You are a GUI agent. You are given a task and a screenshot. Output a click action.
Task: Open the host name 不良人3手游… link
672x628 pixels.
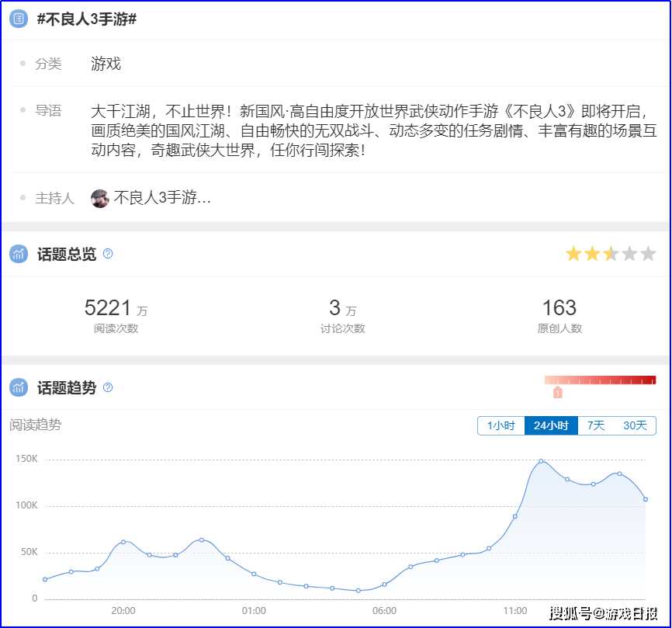tap(162, 198)
